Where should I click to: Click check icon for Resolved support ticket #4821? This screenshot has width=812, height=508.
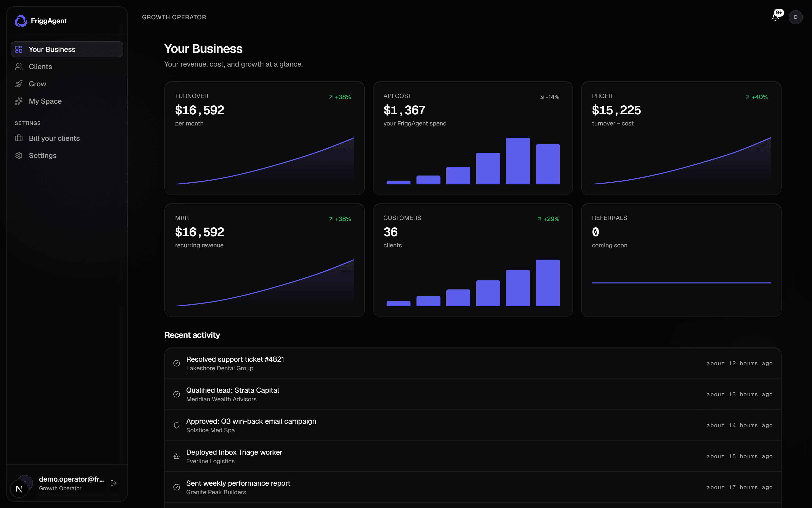coord(177,363)
